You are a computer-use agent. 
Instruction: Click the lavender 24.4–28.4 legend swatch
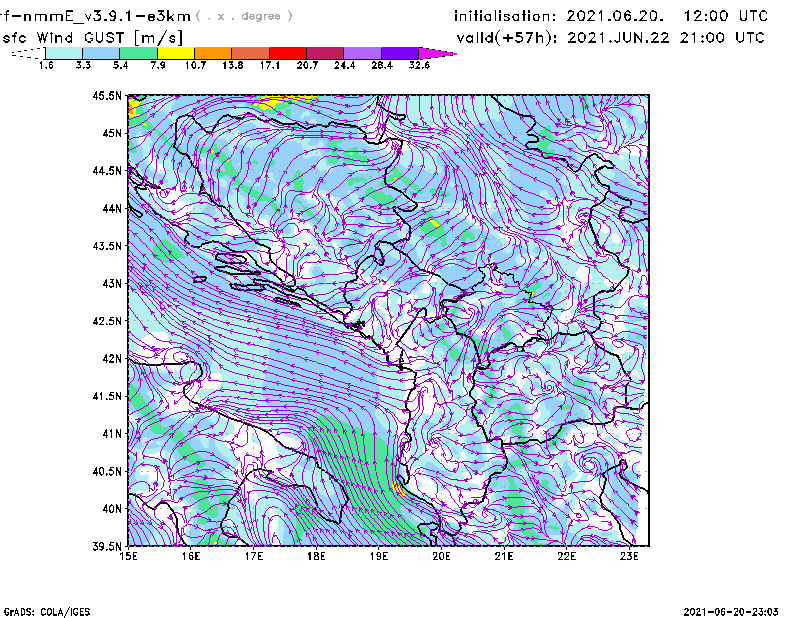[363, 53]
